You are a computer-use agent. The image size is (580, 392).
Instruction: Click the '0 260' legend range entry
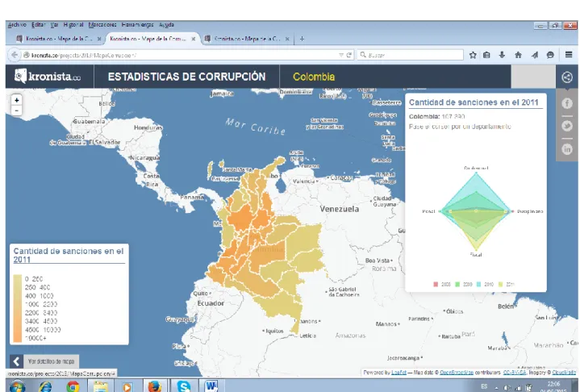(x=34, y=279)
